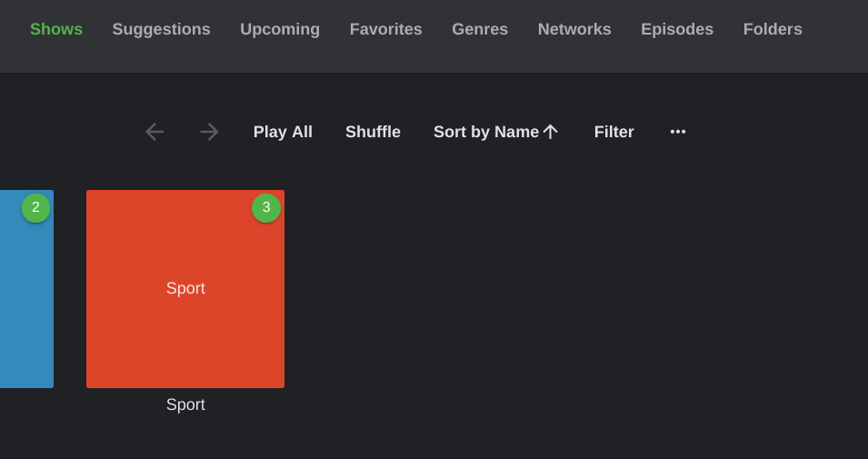Open the Shows tab
The height and width of the screenshot is (459, 868).
point(56,29)
